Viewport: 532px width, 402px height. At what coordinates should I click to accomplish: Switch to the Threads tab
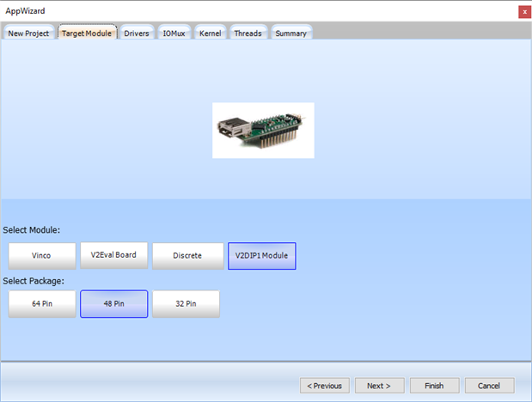tap(248, 33)
